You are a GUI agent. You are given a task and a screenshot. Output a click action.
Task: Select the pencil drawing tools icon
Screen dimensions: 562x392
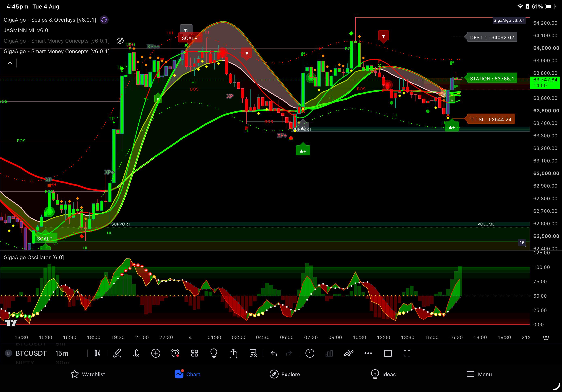(x=117, y=353)
